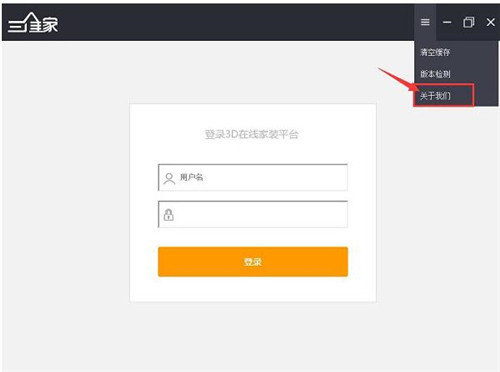Click the 登录3D在线家装平台 heading text

coord(252,135)
